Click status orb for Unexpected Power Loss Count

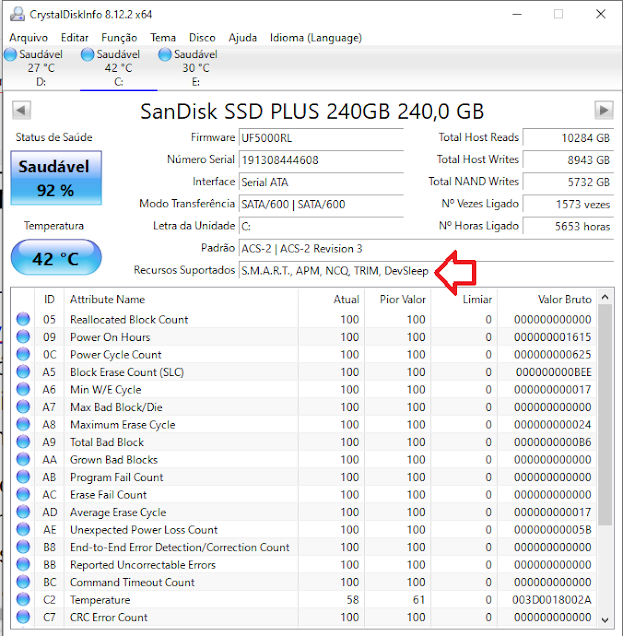tap(23, 529)
